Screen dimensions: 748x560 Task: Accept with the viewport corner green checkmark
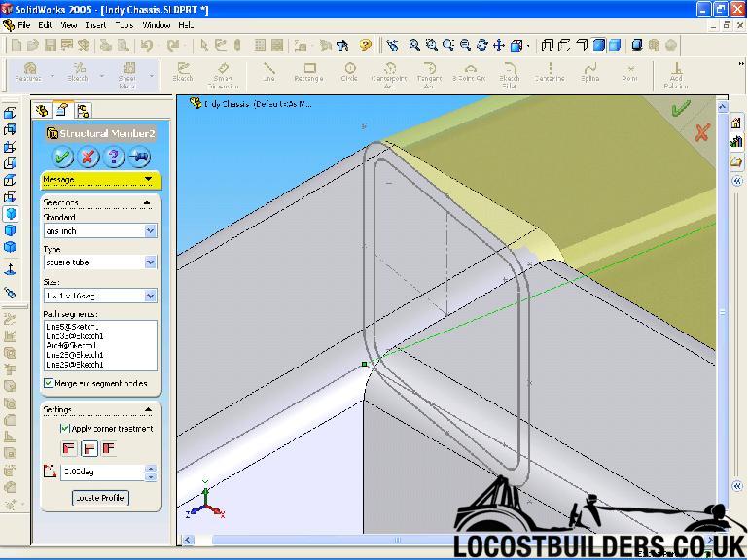(x=681, y=108)
